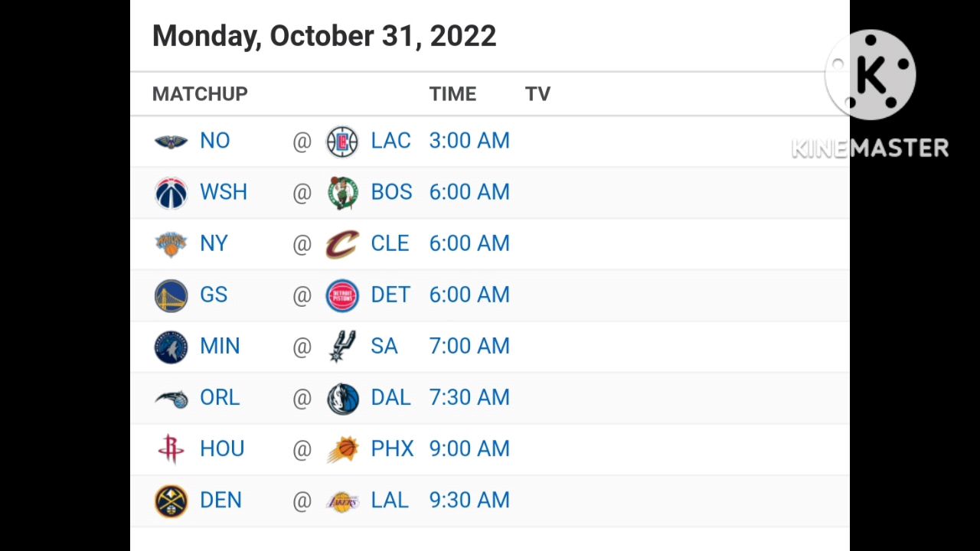Viewport: 980px width, 551px height.
Task: Select the 3:00 AM game time link
Action: 469,141
